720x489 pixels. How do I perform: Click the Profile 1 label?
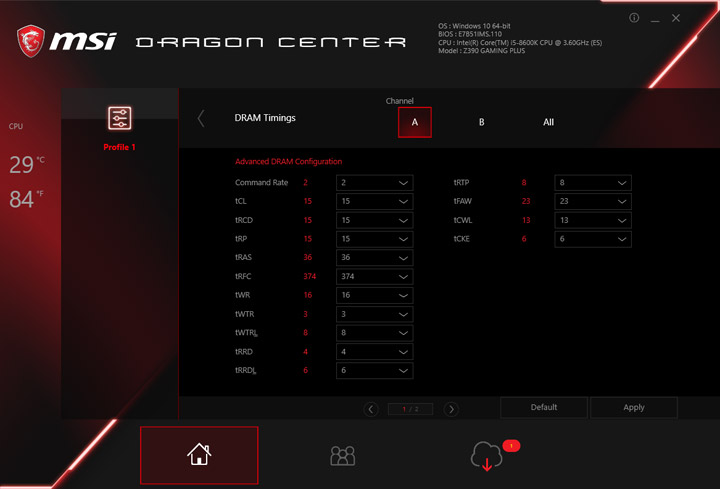119,147
